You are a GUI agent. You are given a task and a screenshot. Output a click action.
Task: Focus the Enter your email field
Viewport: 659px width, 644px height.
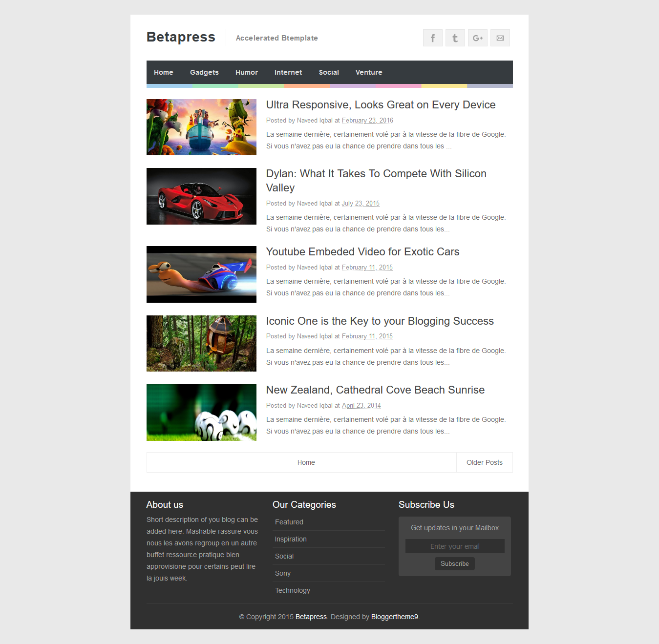click(455, 546)
